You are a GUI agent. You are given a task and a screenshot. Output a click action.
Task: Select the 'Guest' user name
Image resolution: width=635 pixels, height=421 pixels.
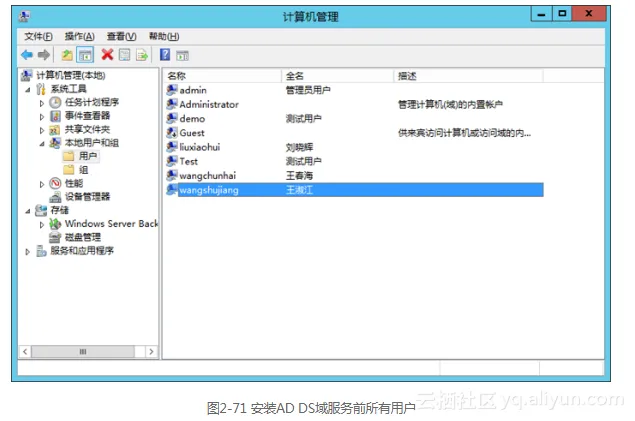pos(192,133)
